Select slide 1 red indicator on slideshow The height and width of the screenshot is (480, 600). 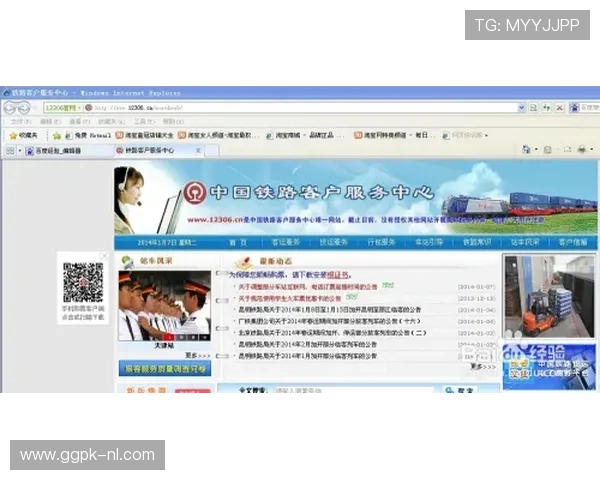coord(170,337)
